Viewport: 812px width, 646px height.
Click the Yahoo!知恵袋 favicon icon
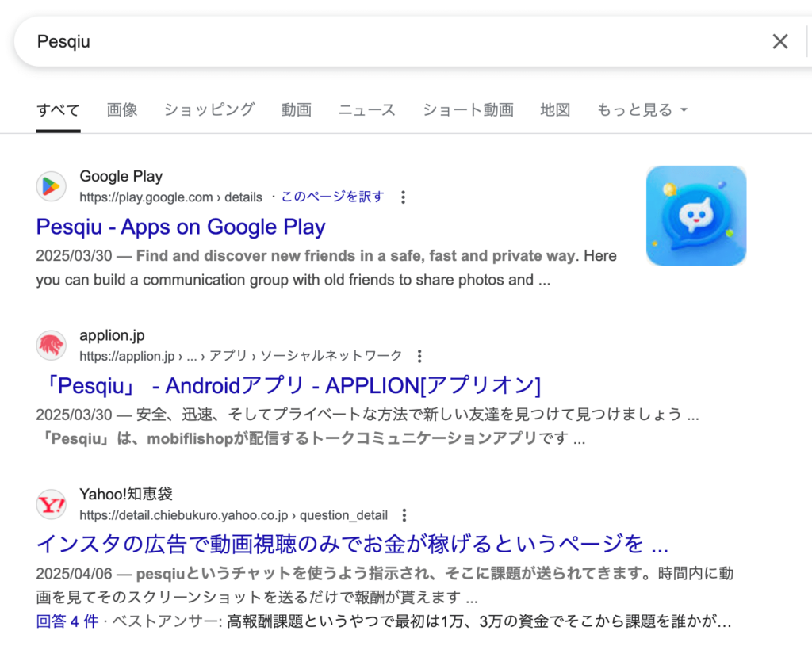tap(51, 504)
